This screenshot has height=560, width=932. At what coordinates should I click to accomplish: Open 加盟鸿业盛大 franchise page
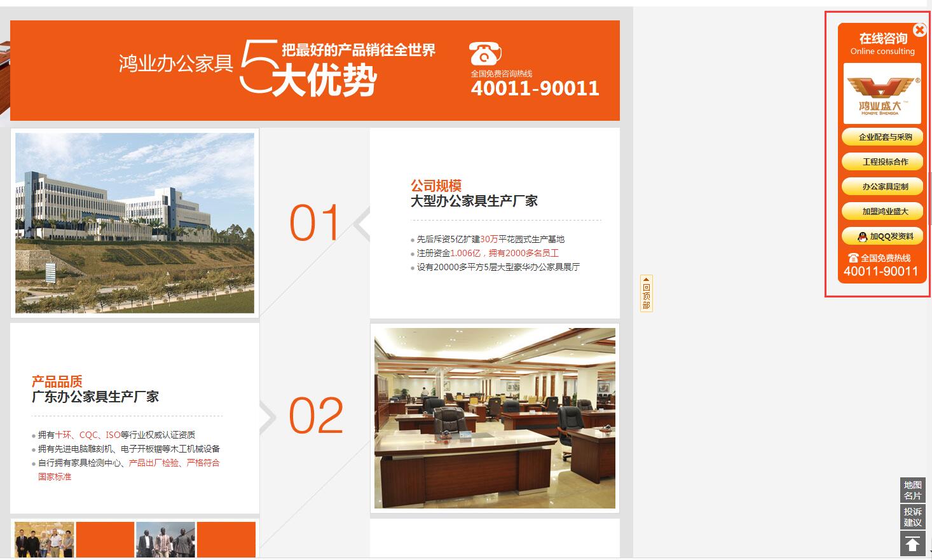pos(882,211)
